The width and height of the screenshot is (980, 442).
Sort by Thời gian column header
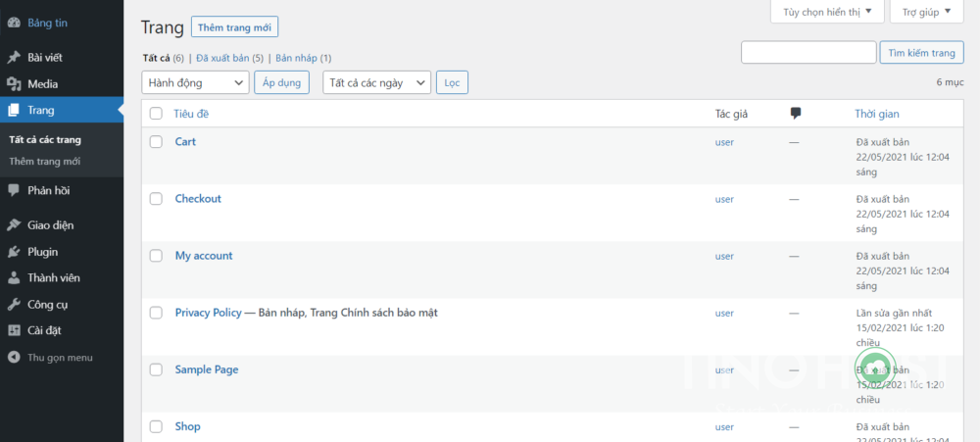coord(877,114)
